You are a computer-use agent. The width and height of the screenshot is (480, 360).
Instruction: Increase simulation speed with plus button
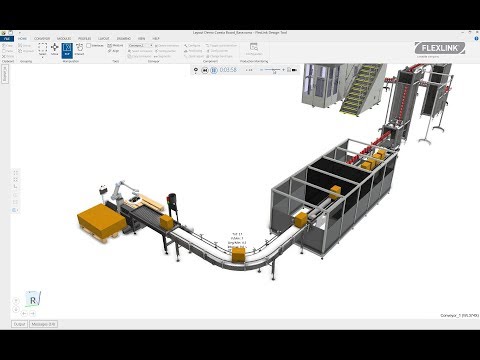283,70
